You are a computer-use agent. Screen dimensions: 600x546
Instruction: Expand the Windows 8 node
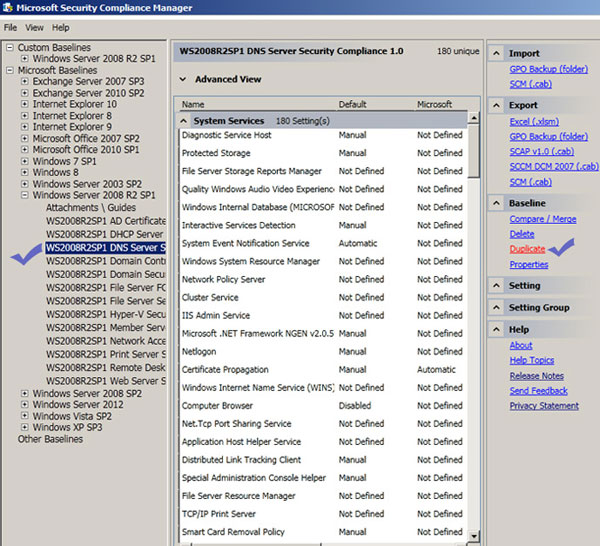(24, 172)
